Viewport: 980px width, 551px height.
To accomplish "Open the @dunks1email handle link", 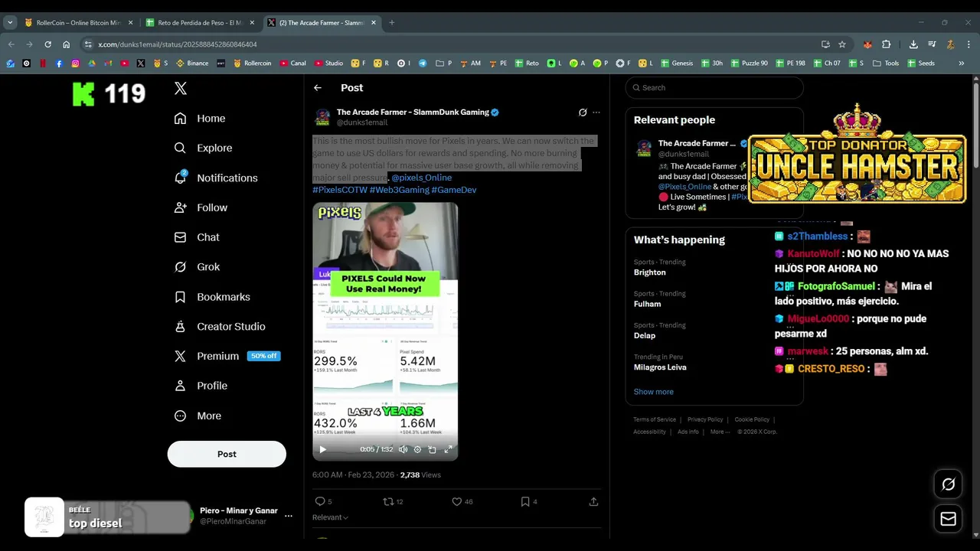I will point(362,122).
